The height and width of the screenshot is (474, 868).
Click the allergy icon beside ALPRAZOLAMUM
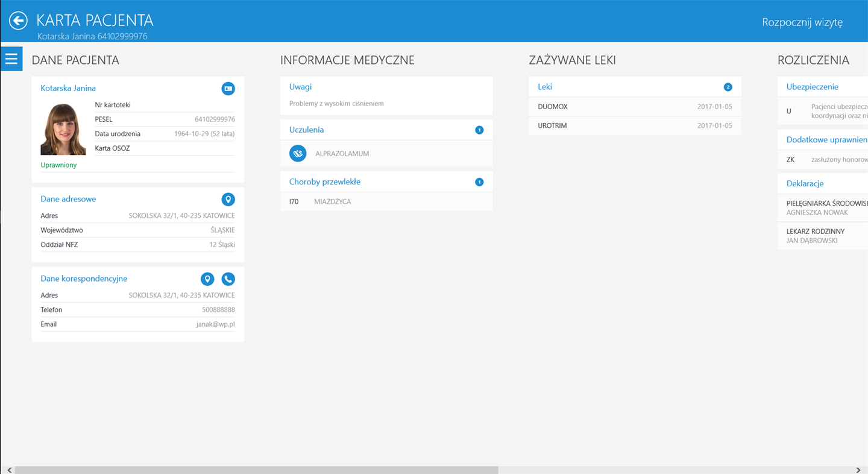coord(298,154)
